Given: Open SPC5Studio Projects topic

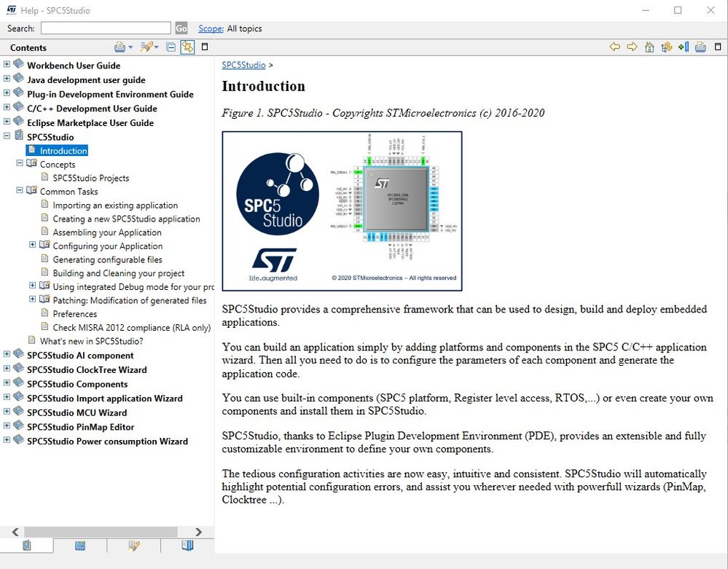Looking at the screenshot, I should (91, 178).
